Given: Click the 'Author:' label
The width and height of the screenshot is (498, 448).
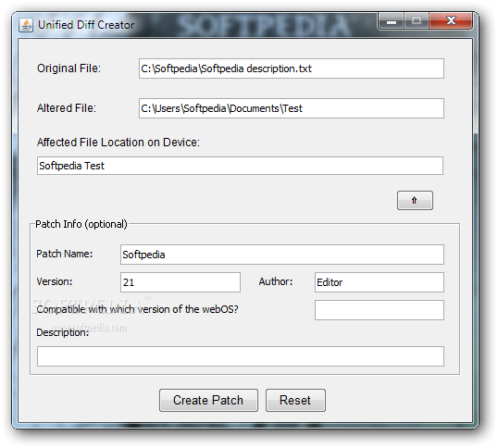Looking at the screenshot, I should (275, 281).
